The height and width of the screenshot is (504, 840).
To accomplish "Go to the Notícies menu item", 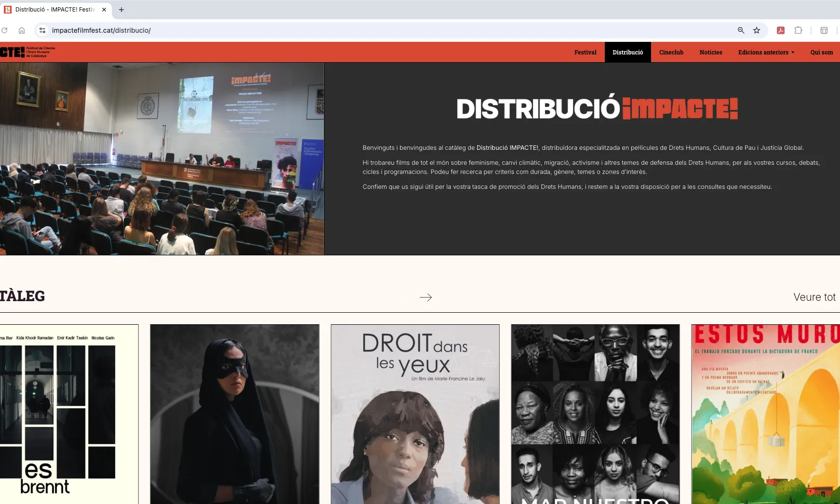I will (x=710, y=52).
